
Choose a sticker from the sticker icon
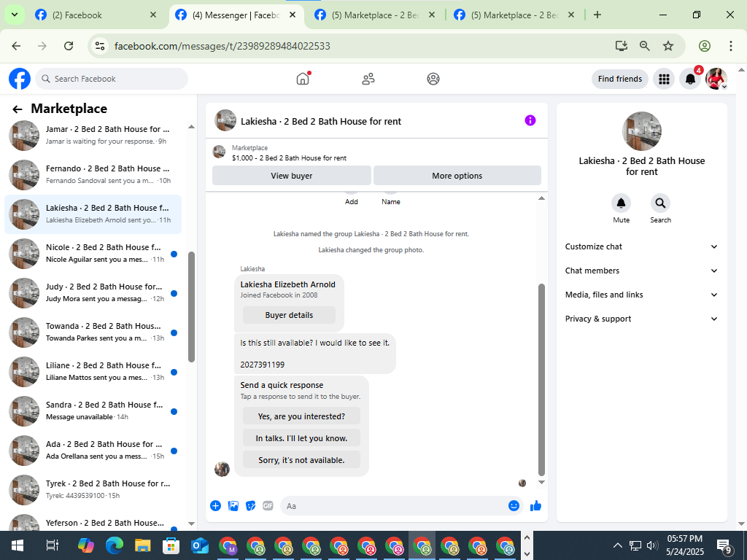251,506
